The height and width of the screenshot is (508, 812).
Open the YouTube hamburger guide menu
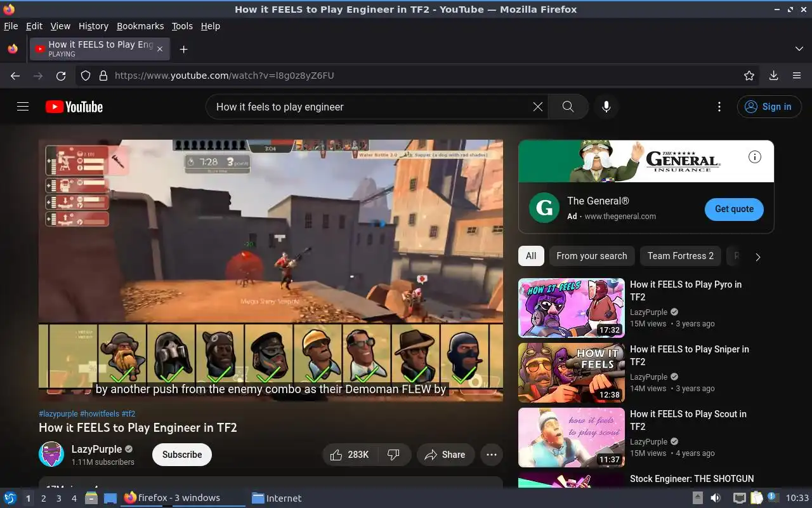point(23,107)
